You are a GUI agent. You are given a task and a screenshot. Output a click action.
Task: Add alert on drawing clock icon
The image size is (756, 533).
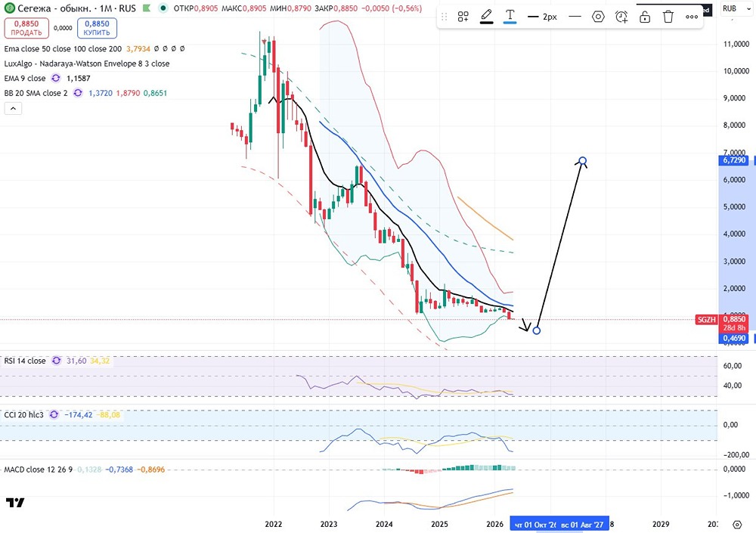(x=621, y=17)
